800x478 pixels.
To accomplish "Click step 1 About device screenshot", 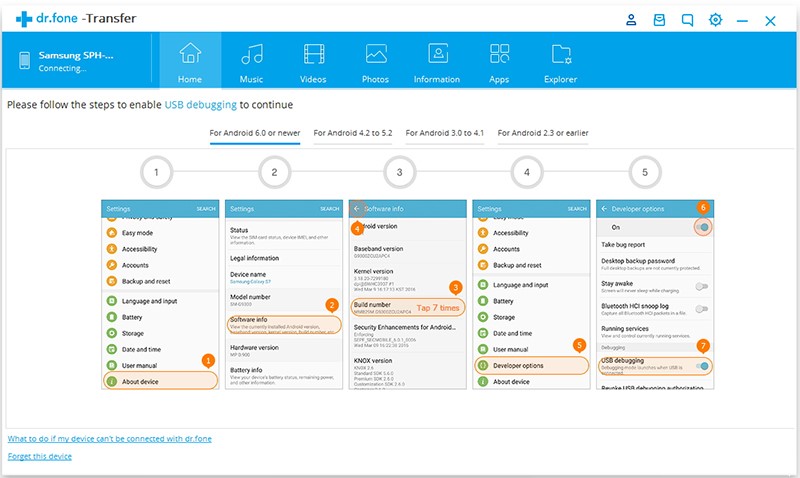I will (x=160, y=294).
